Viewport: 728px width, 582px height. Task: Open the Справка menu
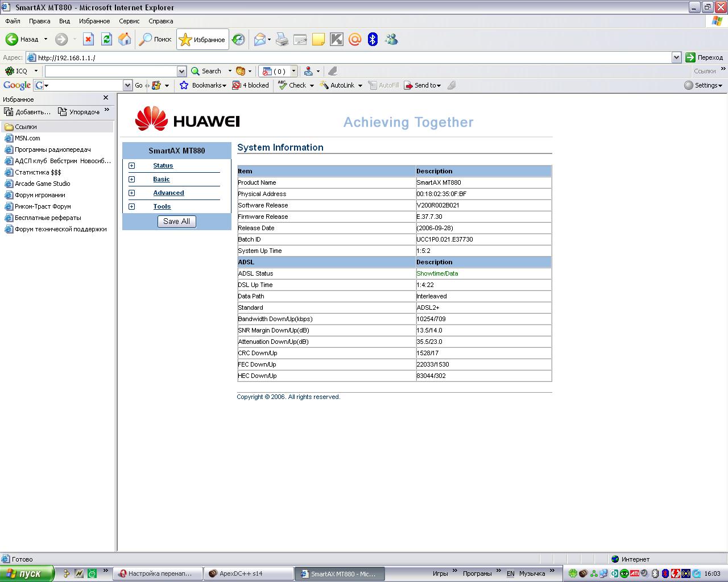161,21
